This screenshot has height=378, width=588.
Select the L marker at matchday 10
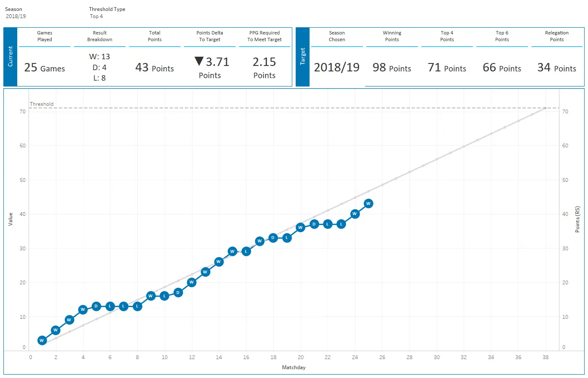point(164,296)
